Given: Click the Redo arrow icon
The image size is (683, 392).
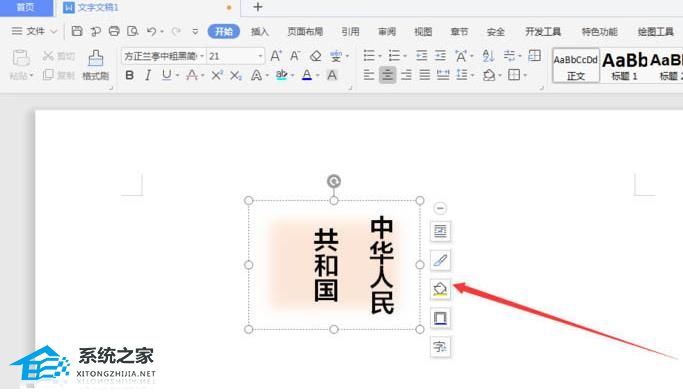Looking at the screenshot, I should (x=176, y=31).
